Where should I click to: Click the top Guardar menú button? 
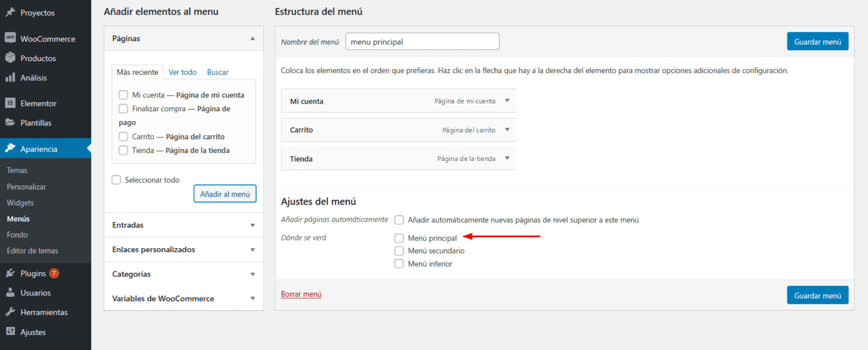click(x=817, y=42)
